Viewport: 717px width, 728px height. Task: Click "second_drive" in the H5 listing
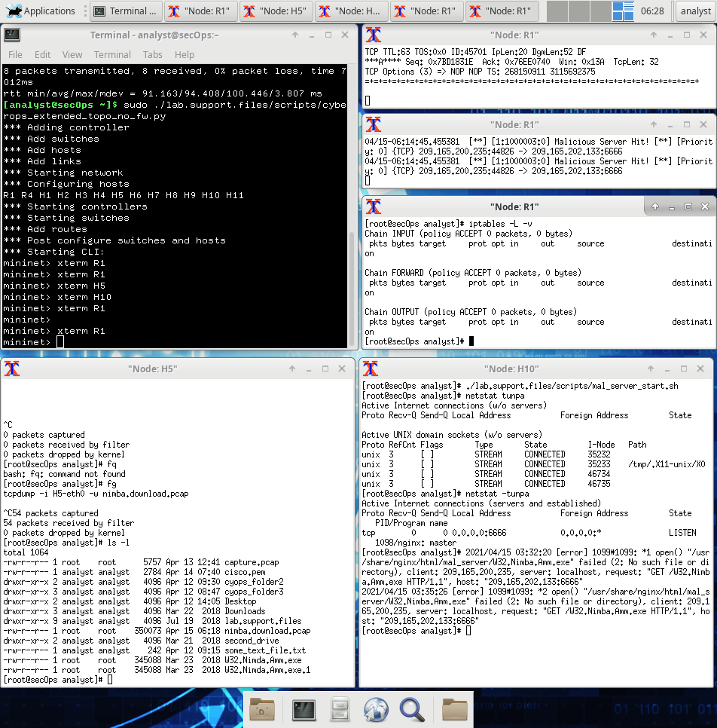[252, 641]
